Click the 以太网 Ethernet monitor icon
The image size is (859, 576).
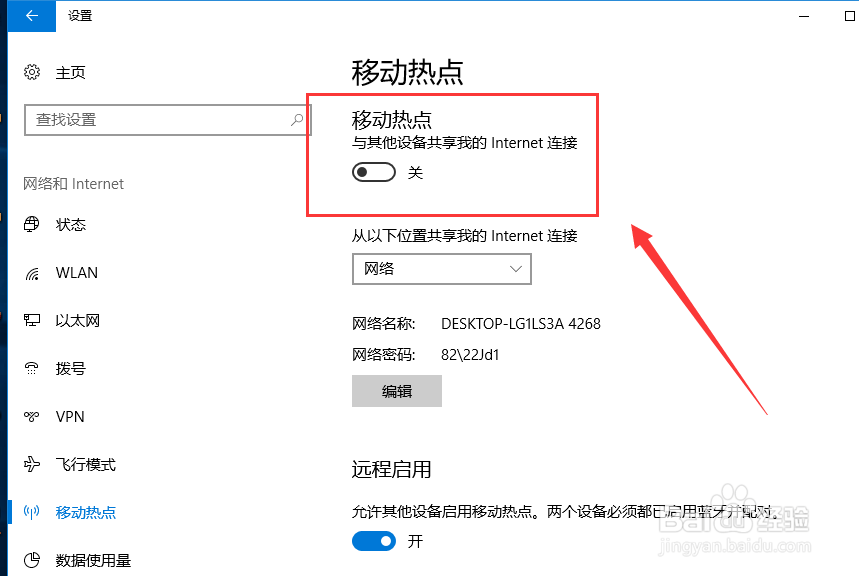tap(32, 320)
